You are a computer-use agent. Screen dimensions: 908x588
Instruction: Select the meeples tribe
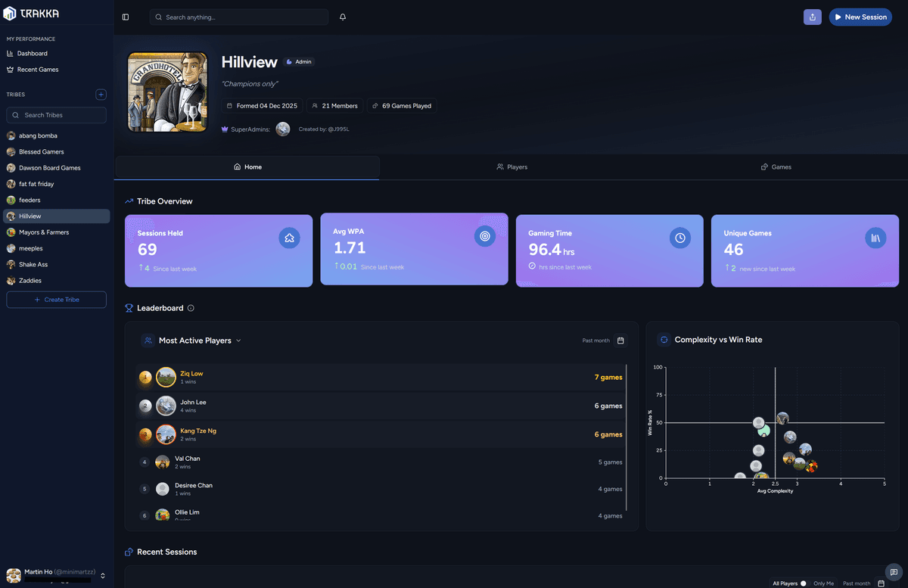57,248
